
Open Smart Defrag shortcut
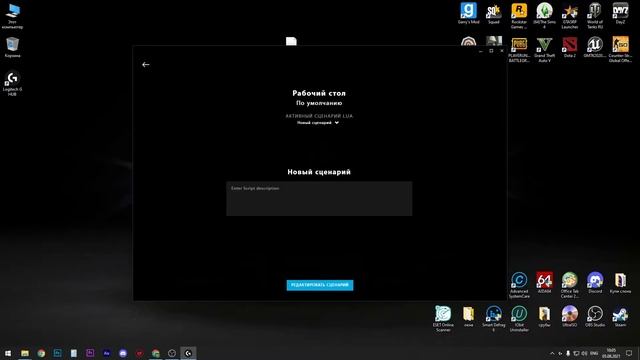point(493,318)
